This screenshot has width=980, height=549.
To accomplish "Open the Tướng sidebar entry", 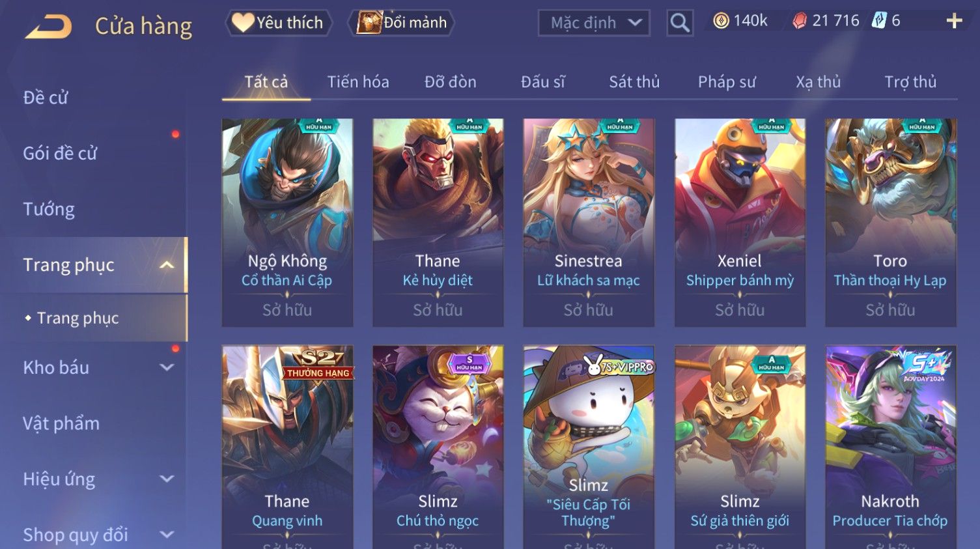I will pos(49,210).
